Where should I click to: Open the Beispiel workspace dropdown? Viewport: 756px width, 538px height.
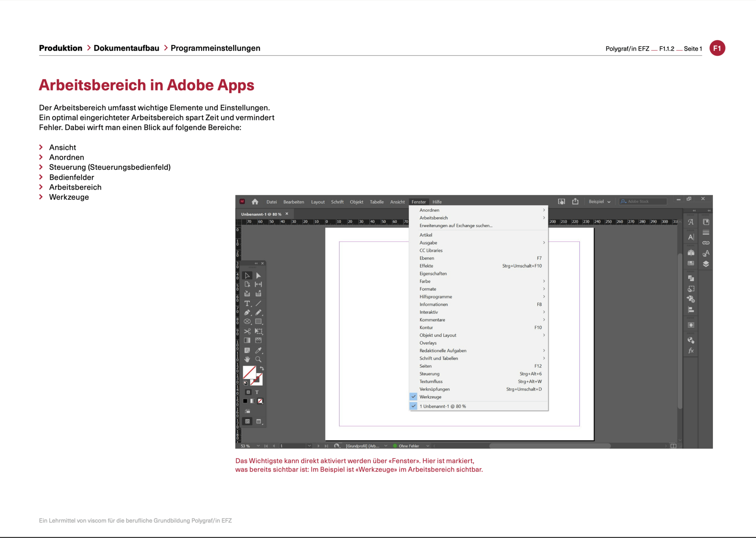[x=599, y=202]
